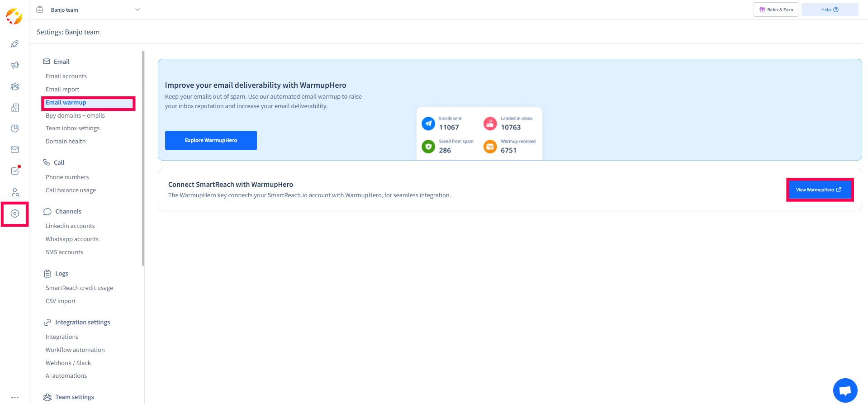
Task: Click the Emails sent paper-plane icon
Action: click(428, 123)
